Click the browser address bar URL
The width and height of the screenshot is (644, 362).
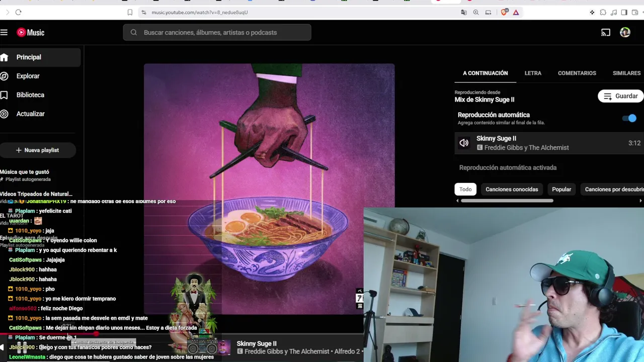tap(200, 12)
